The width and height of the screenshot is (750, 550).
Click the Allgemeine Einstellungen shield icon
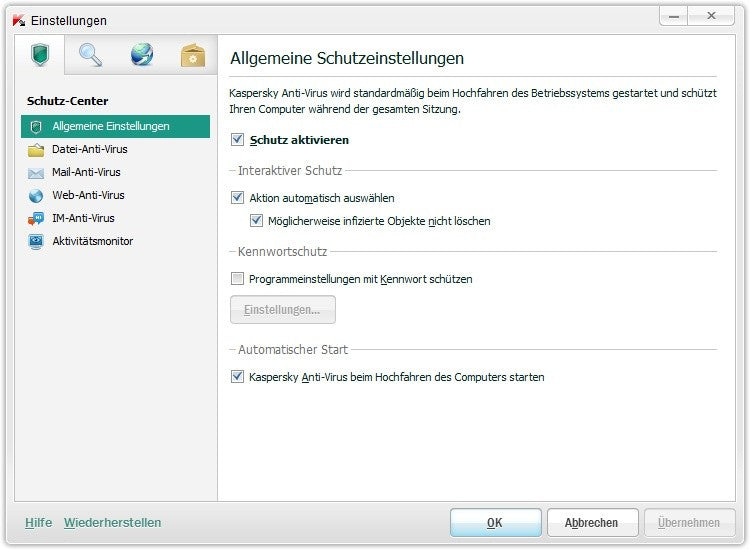click(36, 127)
